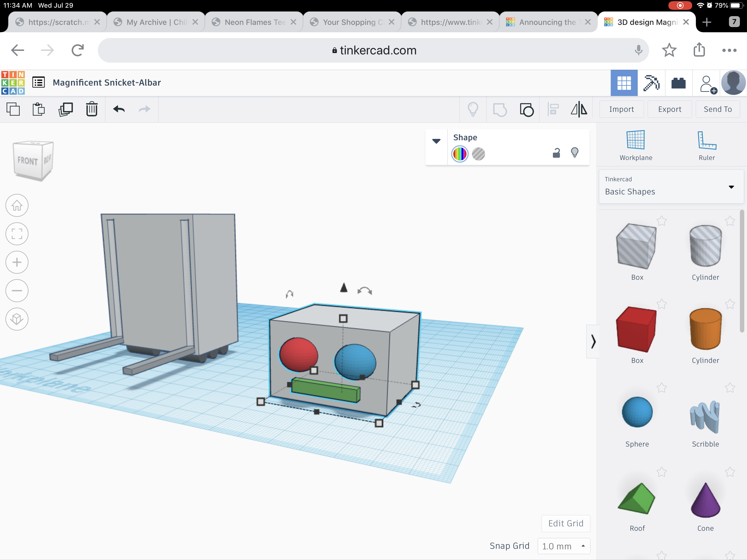Click Fit all in view button
The image size is (747, 560).
(17, 234)
